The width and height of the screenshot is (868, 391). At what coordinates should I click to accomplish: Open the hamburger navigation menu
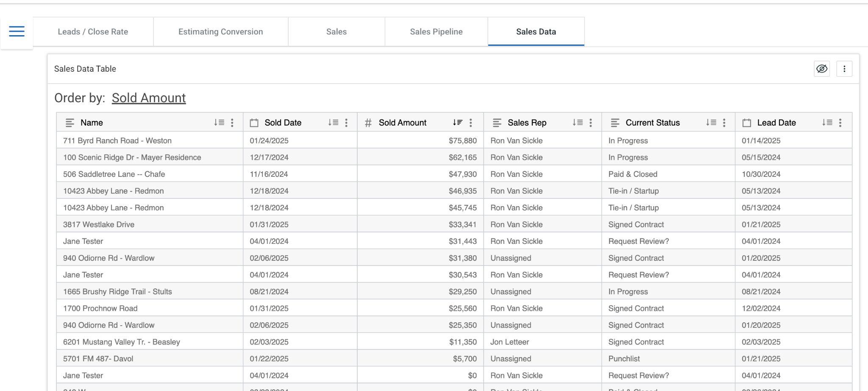17,31
